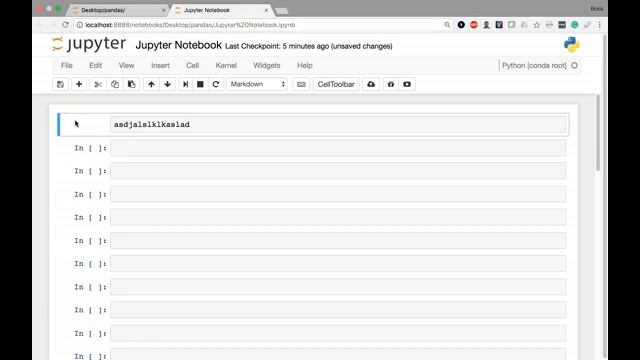Screen dimensions: 640x360
Task: Click the Last Checkpoint status text
Action: click(309, 46)
